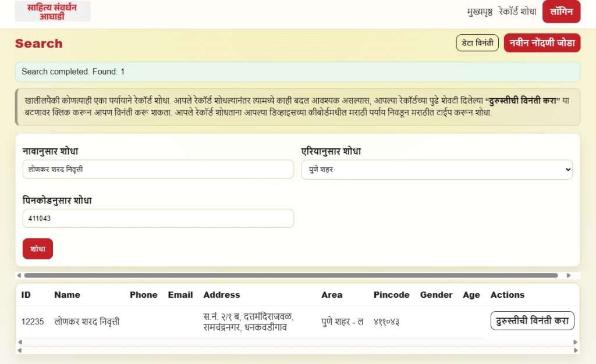Screen dimensions: 596x364
Task: Click दुरुस्तीची विनंती करा for record 12235
Action: [532, 321]
